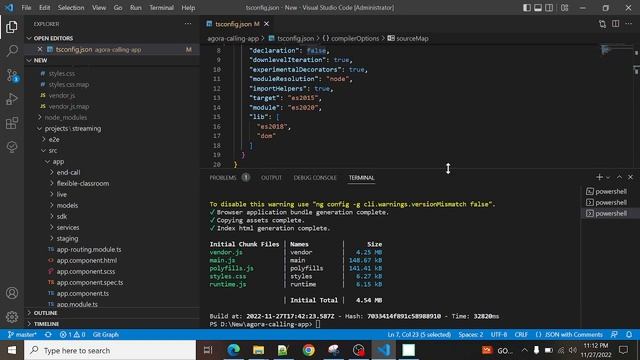Switch to the Output tab

click(271, 178)
